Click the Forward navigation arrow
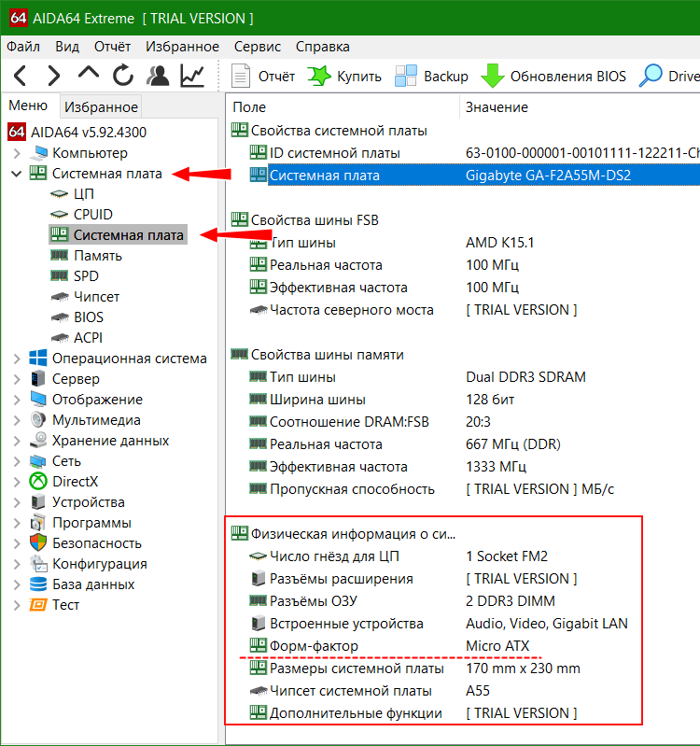700x746 pixels. [x=54, y=76]
